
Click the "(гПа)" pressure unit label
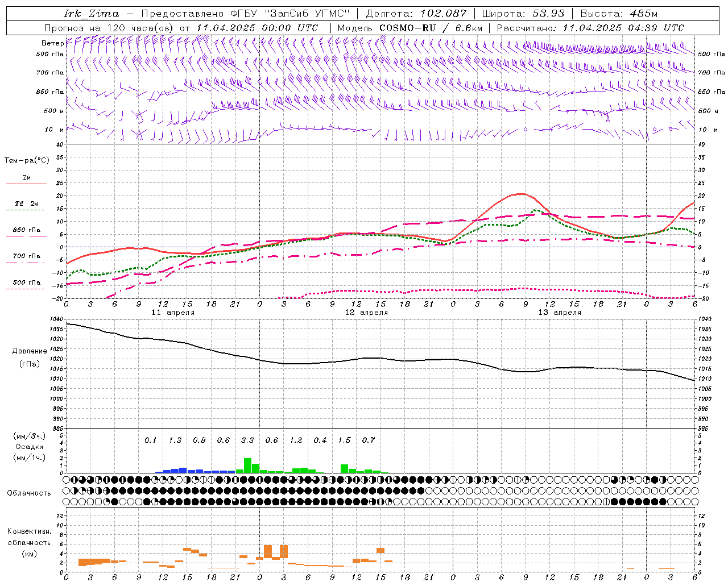click(30, 364)
